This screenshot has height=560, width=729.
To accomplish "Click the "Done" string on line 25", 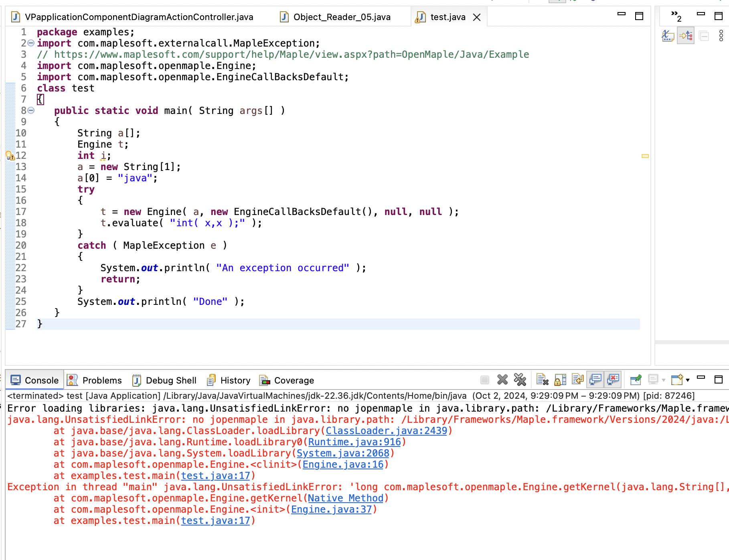I will pyautogui.click(x=211, y=302).
